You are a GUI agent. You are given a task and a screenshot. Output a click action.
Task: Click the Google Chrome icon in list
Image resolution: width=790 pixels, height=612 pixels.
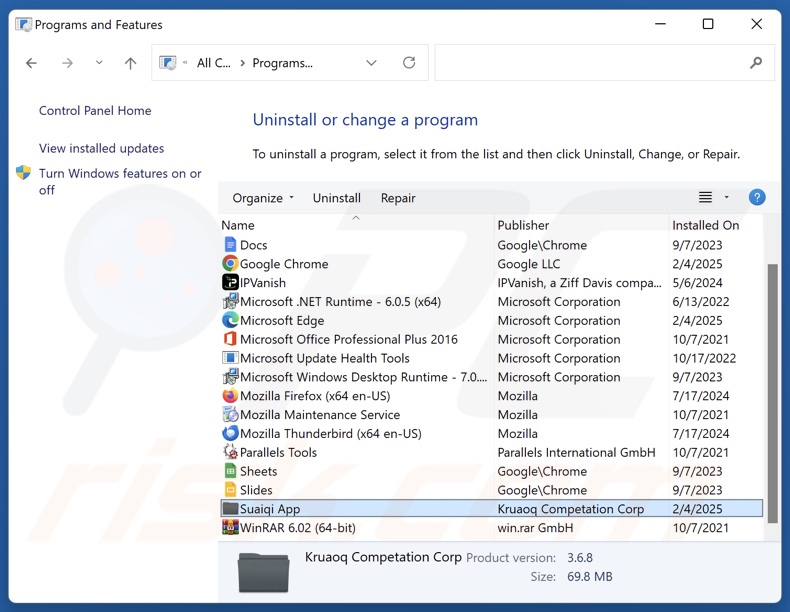230,263
